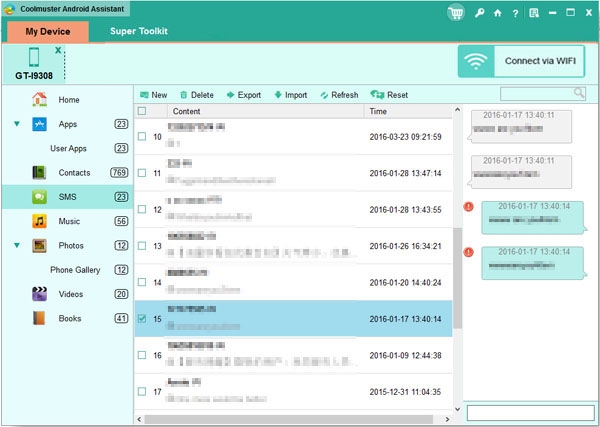
Task: Click the Books icon in sidebar
Action: click(39, 318)
